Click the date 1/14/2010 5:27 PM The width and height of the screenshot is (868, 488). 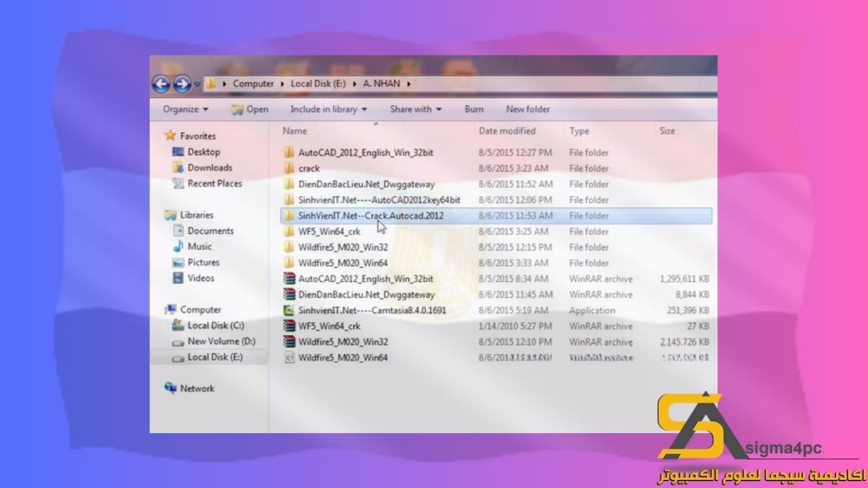click(515, 326)
